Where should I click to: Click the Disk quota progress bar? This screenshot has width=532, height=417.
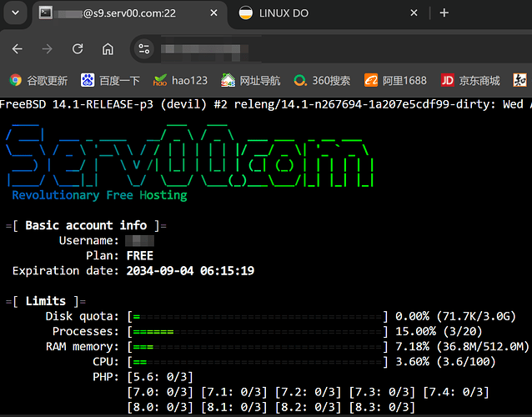(x=258, y=316)
